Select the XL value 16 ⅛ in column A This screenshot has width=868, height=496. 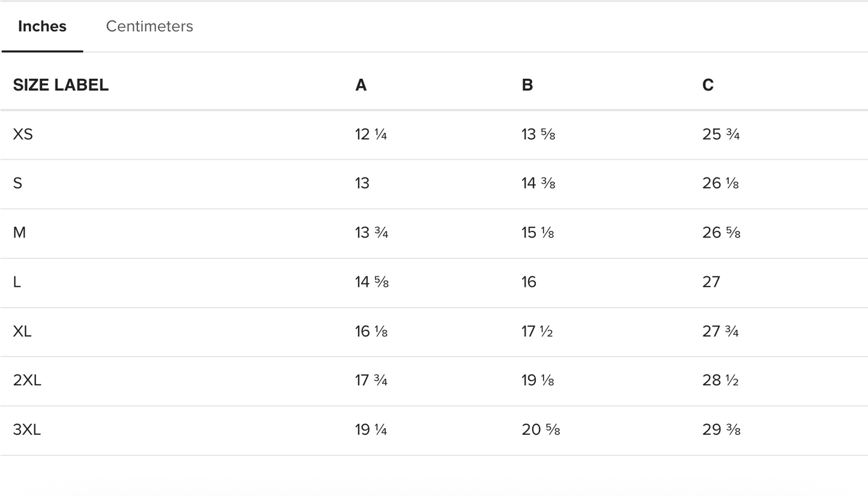(x=371, y=331)
